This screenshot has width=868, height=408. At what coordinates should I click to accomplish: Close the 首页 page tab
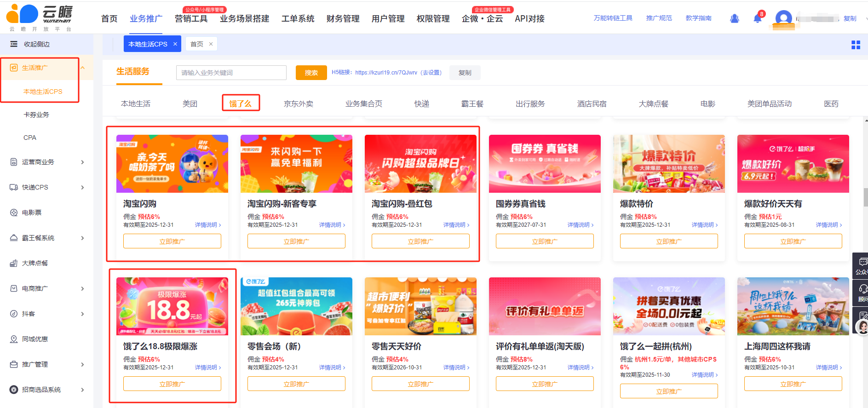[211, 44]
